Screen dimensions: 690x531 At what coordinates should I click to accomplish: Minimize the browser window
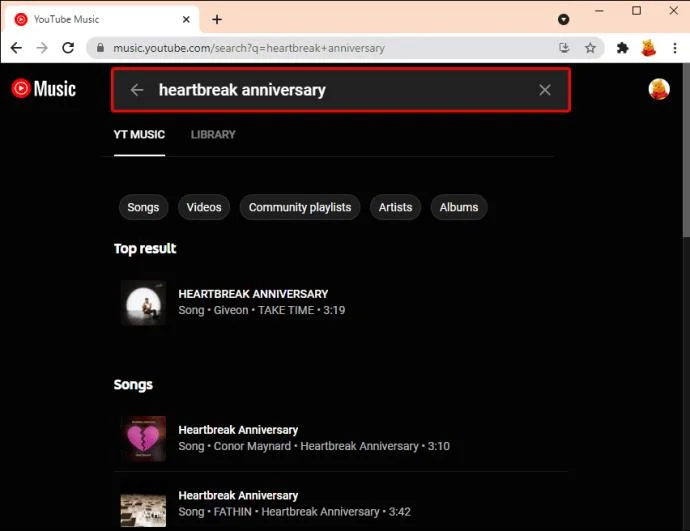click(599, 11)
